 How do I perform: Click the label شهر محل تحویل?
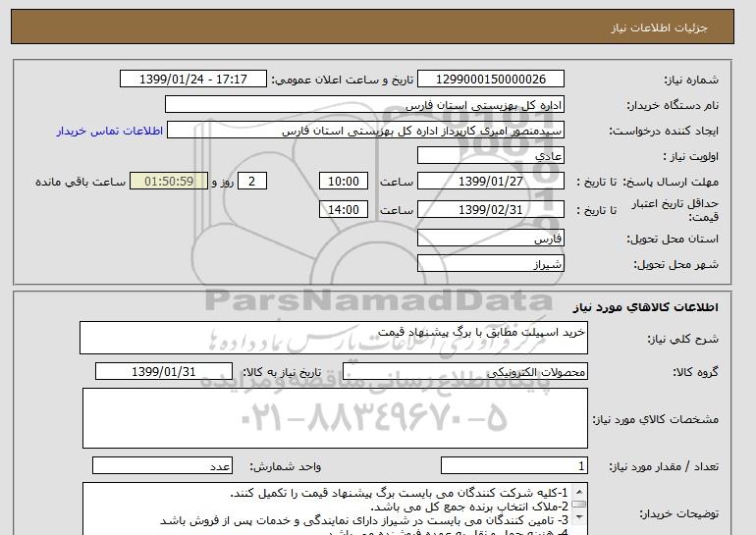tap(675, 264)
